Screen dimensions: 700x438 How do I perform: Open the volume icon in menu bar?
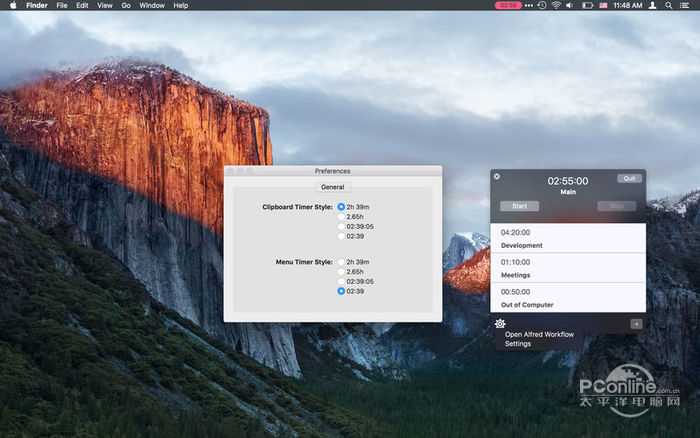coord(571,5)
